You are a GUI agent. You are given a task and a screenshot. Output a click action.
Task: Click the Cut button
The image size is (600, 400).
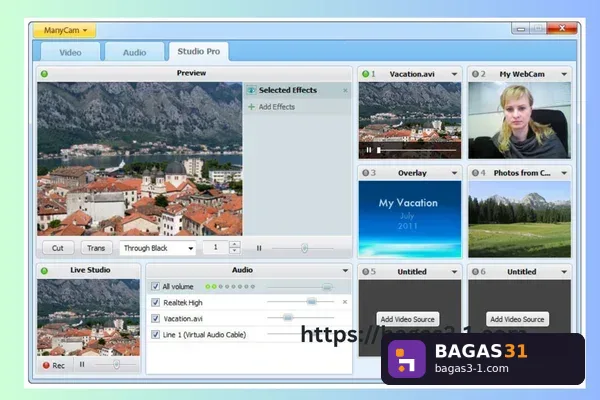[x=58, y=248]
